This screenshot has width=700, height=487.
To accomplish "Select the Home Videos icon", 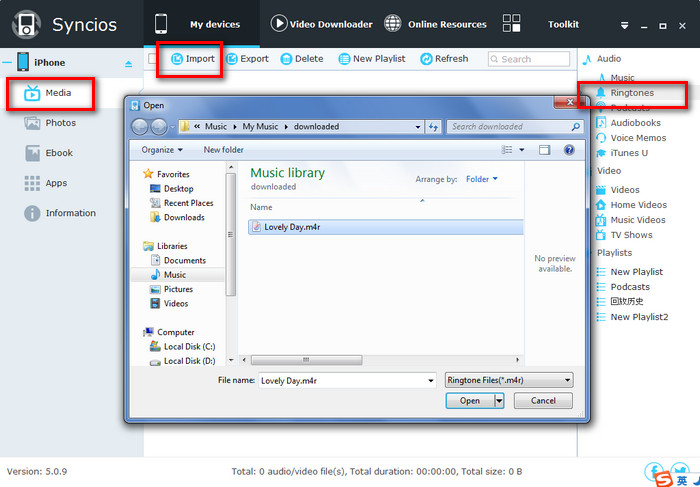I will 601,205.
